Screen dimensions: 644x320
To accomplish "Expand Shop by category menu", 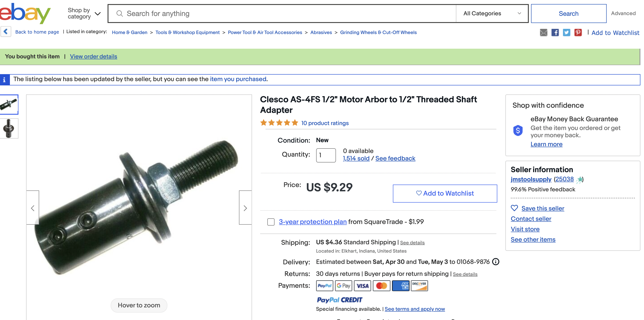I will 84,14.
